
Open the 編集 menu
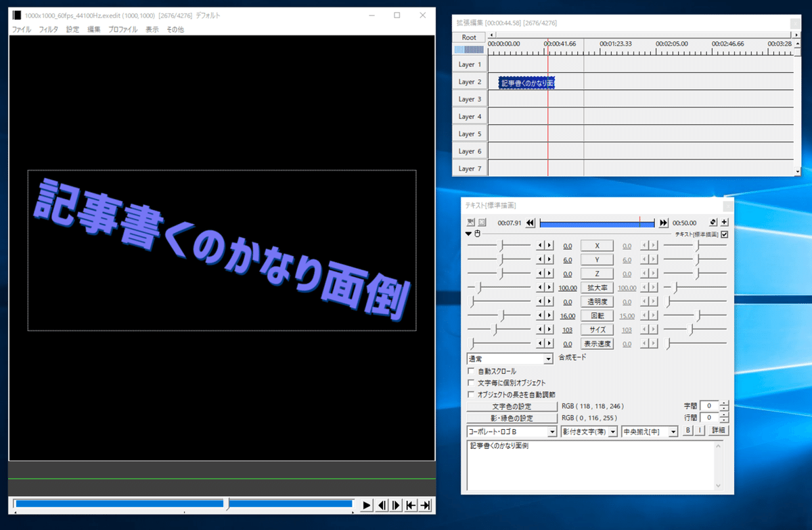[x=94, y=29]
